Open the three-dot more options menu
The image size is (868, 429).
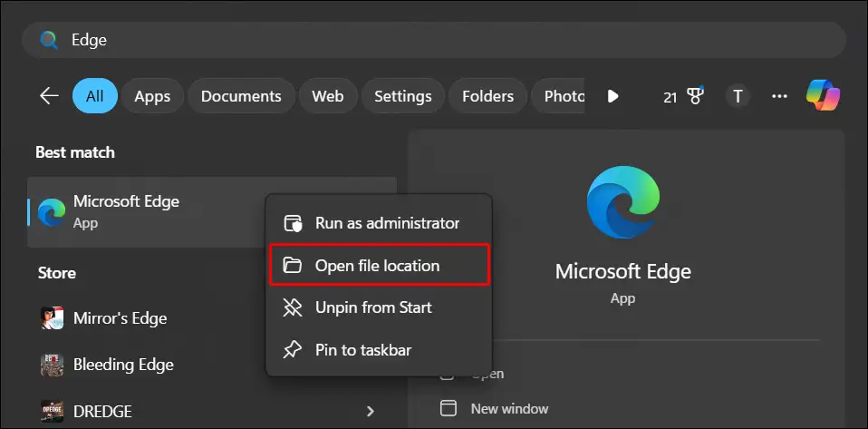point(779,96)
